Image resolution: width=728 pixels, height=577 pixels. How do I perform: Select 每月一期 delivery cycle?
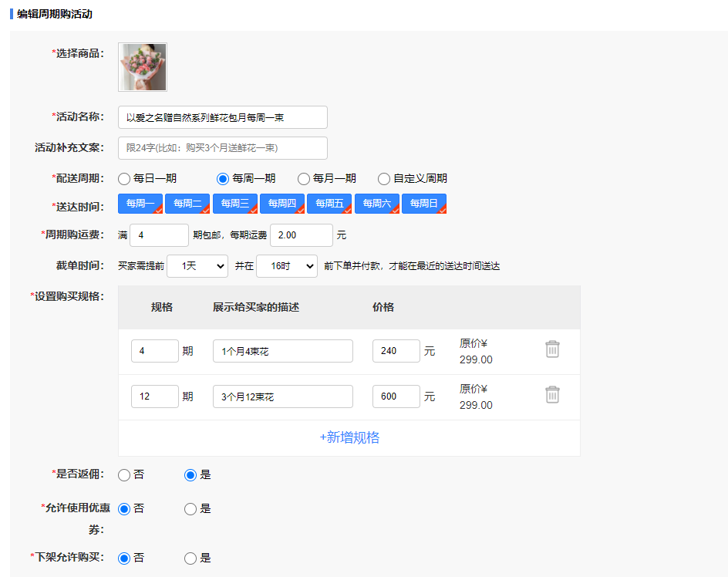[304, 179]
